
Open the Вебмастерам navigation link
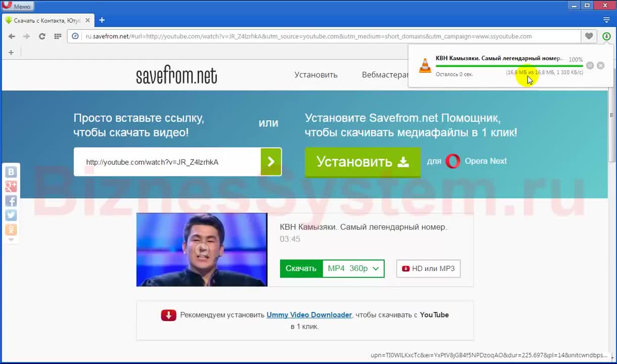[x=385, y=75]
